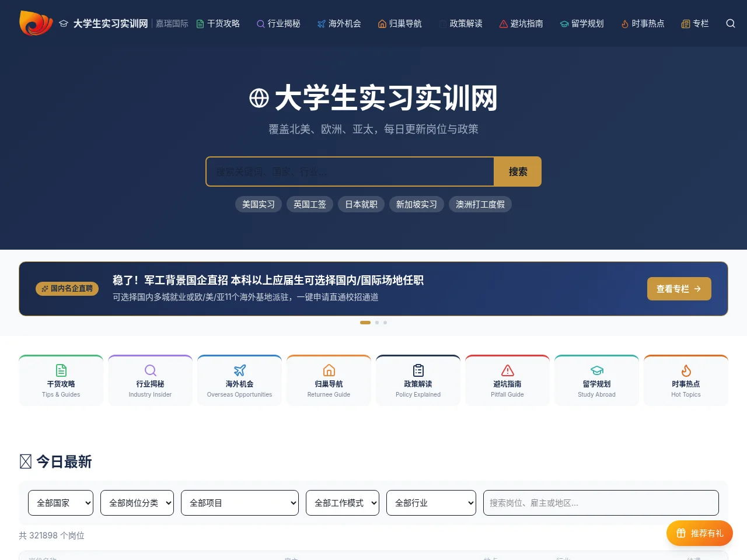747x560 pixels.
Task: Focus the hero keyword search field
Action: click(x=350, y=171)
